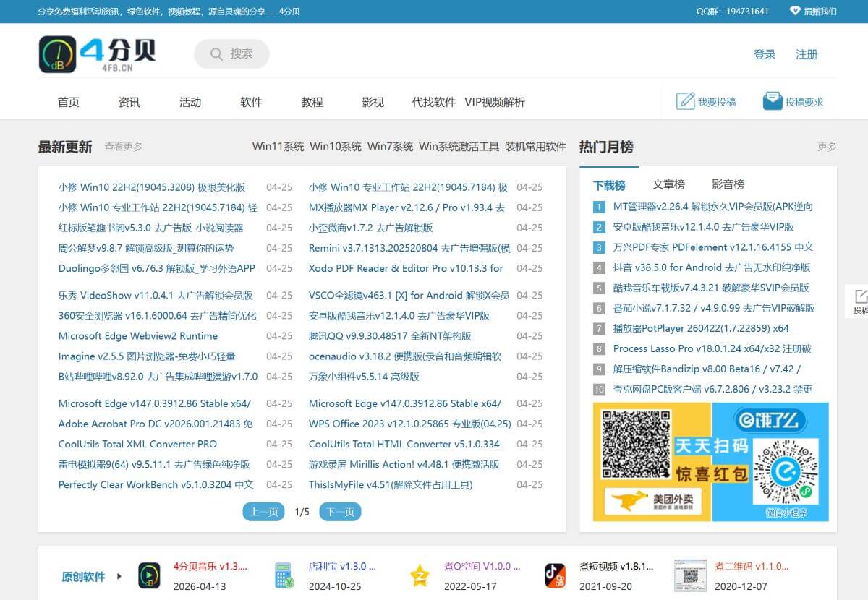The height and width of the screenshot is (600, 868).
Task: Click 查看更多 next to 最新更新
Action: [x=124, y=147]
